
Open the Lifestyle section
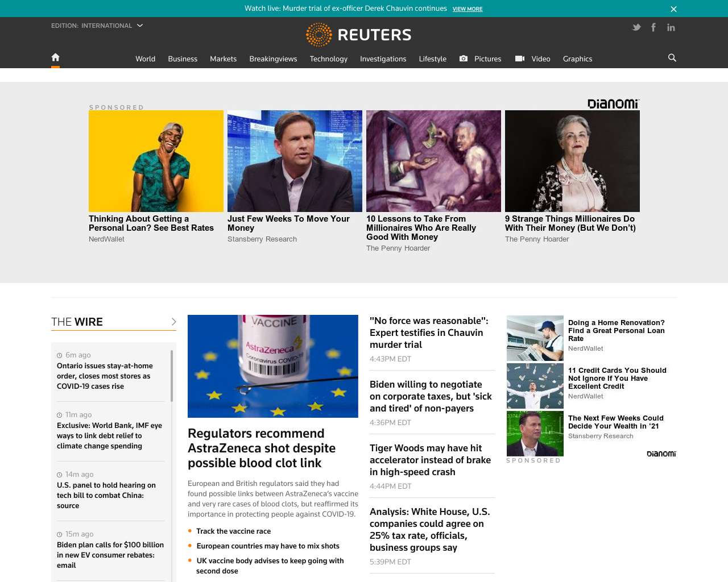(432, 59)
